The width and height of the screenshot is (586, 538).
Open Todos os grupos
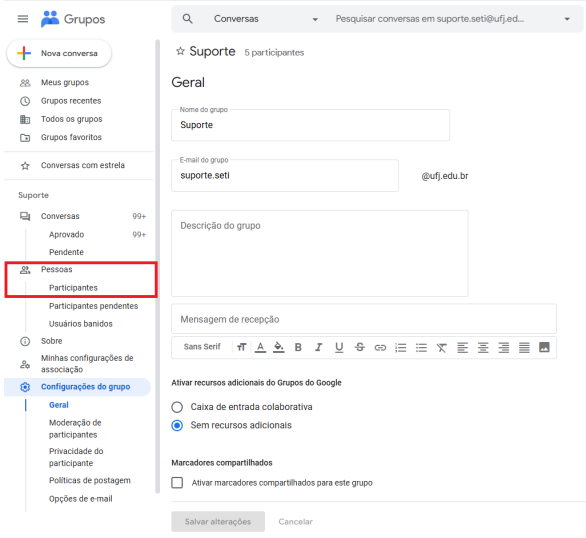71,119
